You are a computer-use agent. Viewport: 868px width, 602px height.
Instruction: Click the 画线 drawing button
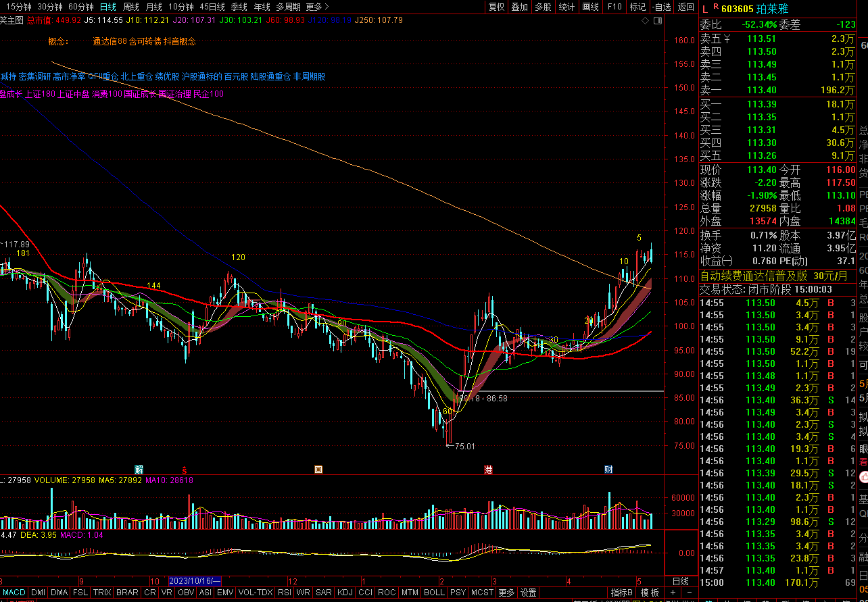[591, 7]
